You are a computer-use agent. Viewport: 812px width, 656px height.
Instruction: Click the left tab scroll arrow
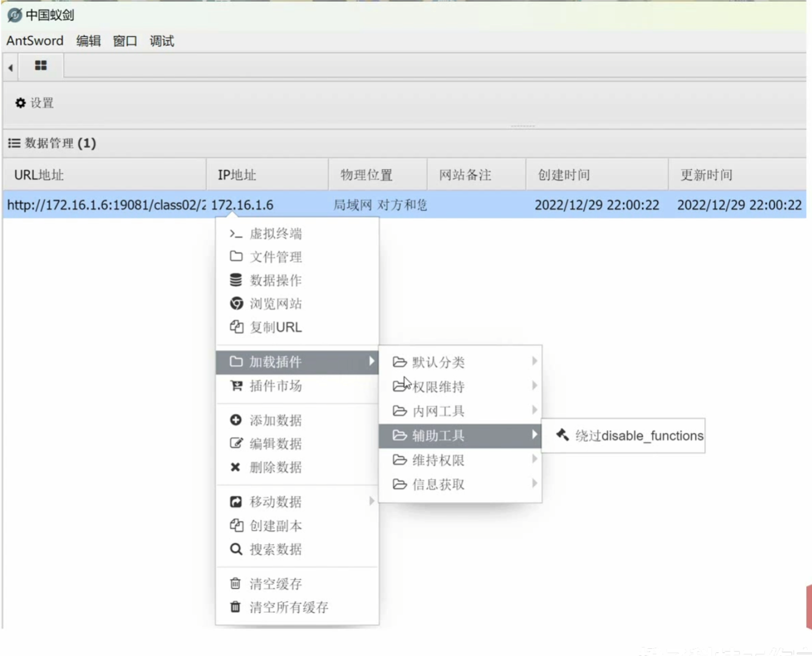click(x=11, y=67)
